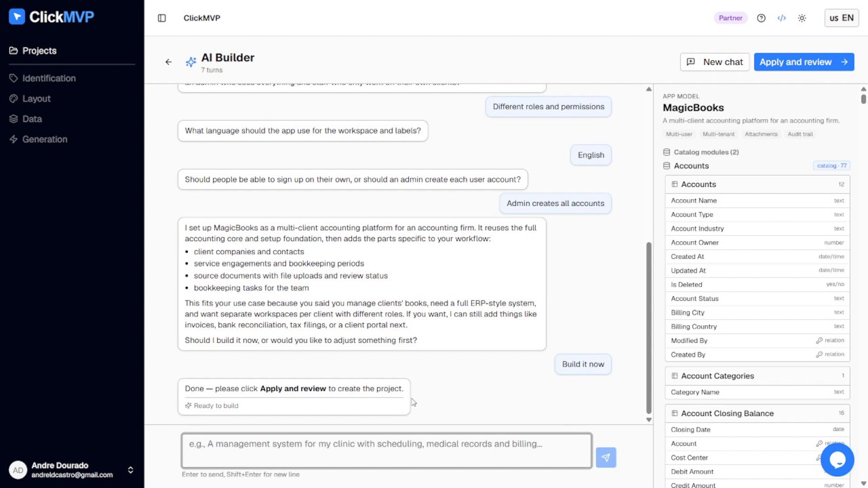
Task: Click the Audit trail tag
Action: click(800, 134)
